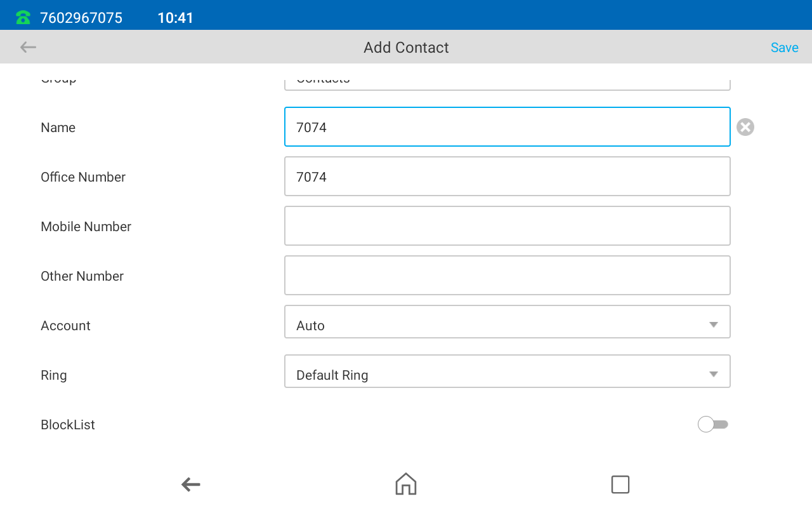This screenshot has height=508, width=812.
Task: Tap the Add Contact page title
Action: pos(406,48)
